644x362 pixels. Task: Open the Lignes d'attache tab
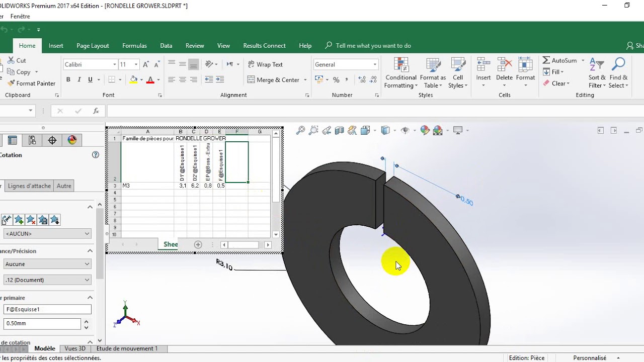29,186
